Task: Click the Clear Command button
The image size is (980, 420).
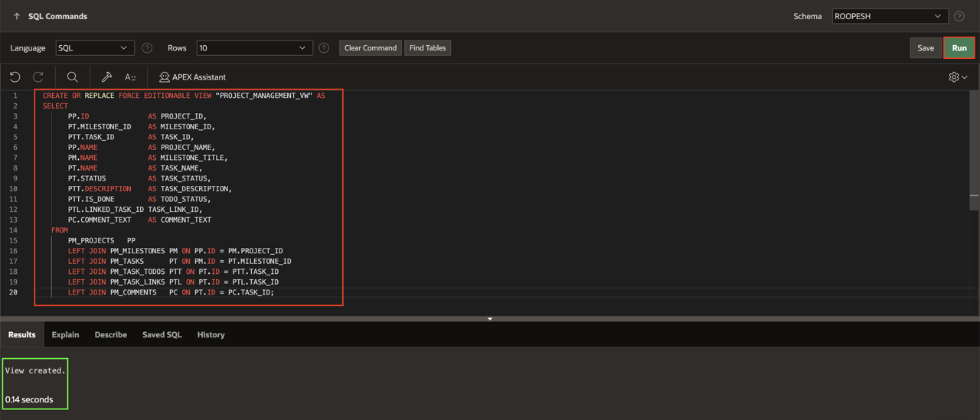Action: [x=371, y=48]
